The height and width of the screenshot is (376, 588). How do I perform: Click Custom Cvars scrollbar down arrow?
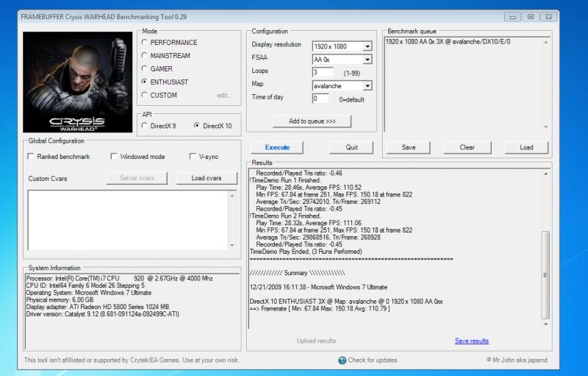(232, 246)
